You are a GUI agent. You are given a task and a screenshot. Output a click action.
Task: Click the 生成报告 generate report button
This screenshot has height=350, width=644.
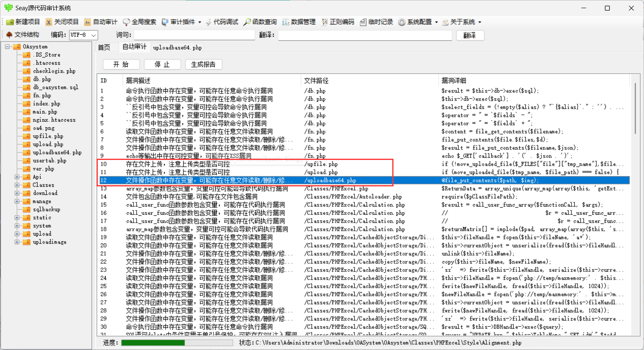(203, 64)
